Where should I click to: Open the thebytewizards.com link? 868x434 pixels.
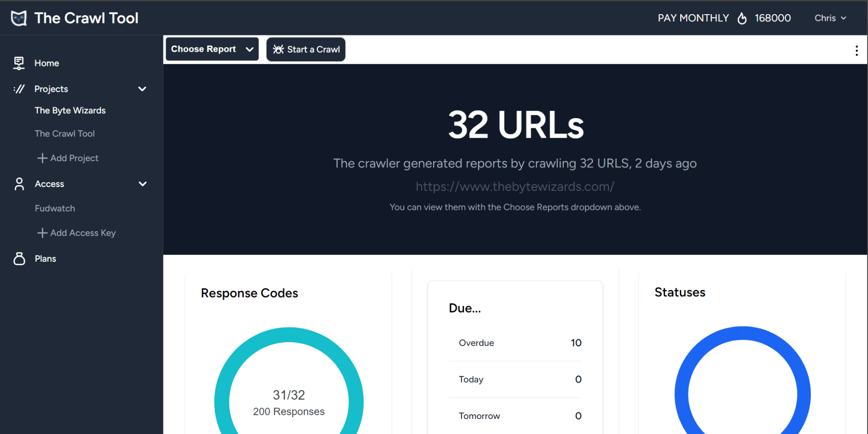(x=515, y=186)
